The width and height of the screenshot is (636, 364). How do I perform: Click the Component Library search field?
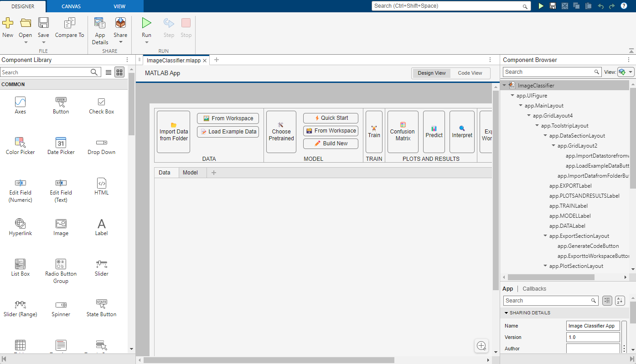[45, 72]
